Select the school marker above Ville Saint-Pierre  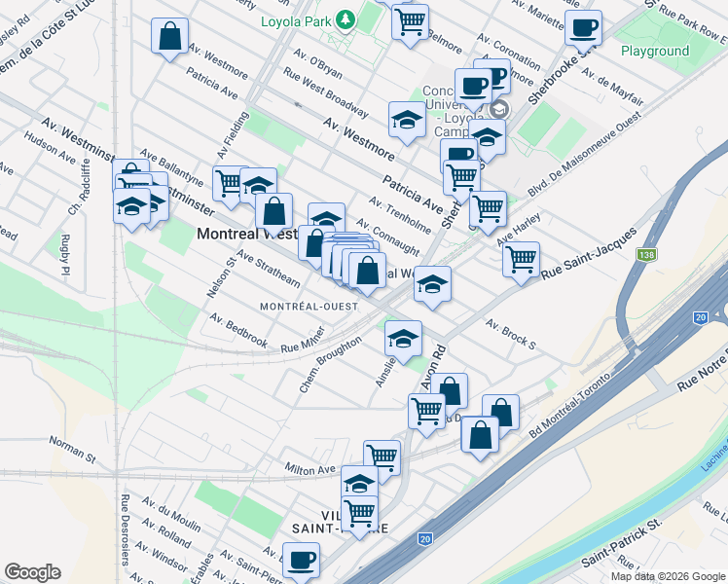pos(359,483)
